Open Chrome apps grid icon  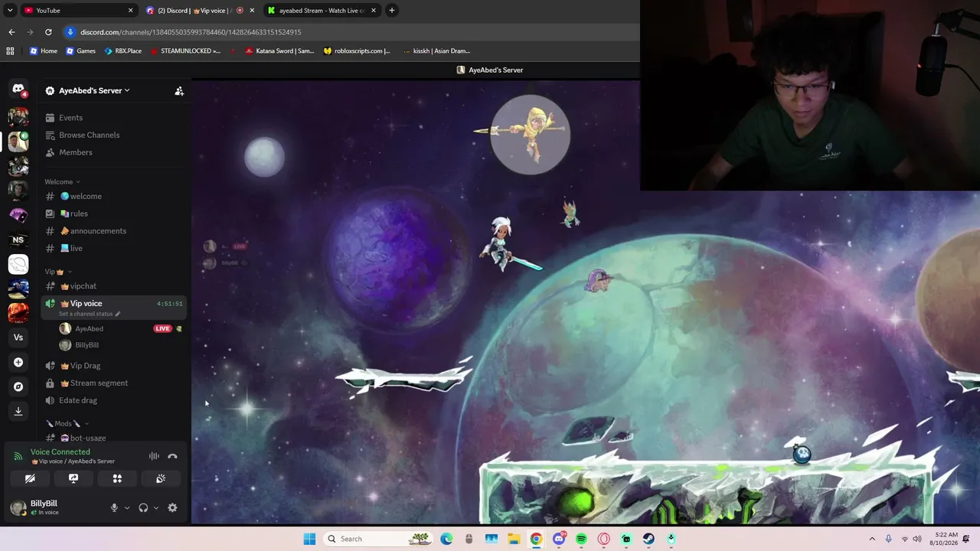pyautogui.click(x=10, y=51)
